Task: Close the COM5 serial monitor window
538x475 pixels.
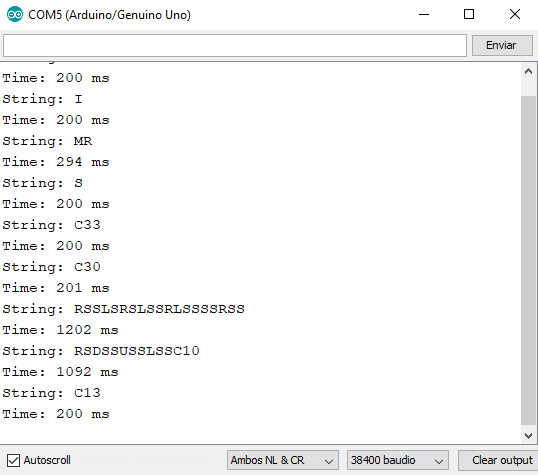Action: [x=515, y=14]
